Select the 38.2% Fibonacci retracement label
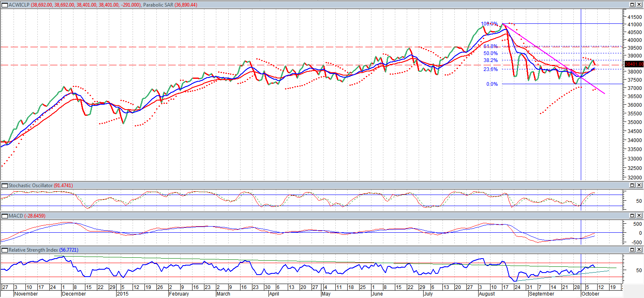 (490, 60)
